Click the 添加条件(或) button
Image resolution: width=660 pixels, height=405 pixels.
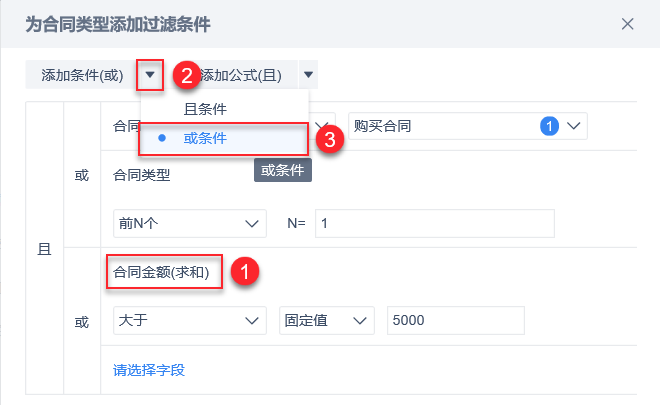point(81,74)
